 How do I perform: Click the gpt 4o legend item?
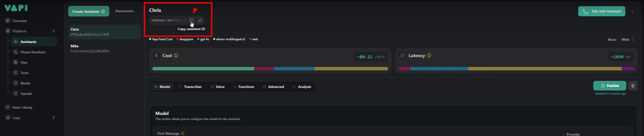203,39
